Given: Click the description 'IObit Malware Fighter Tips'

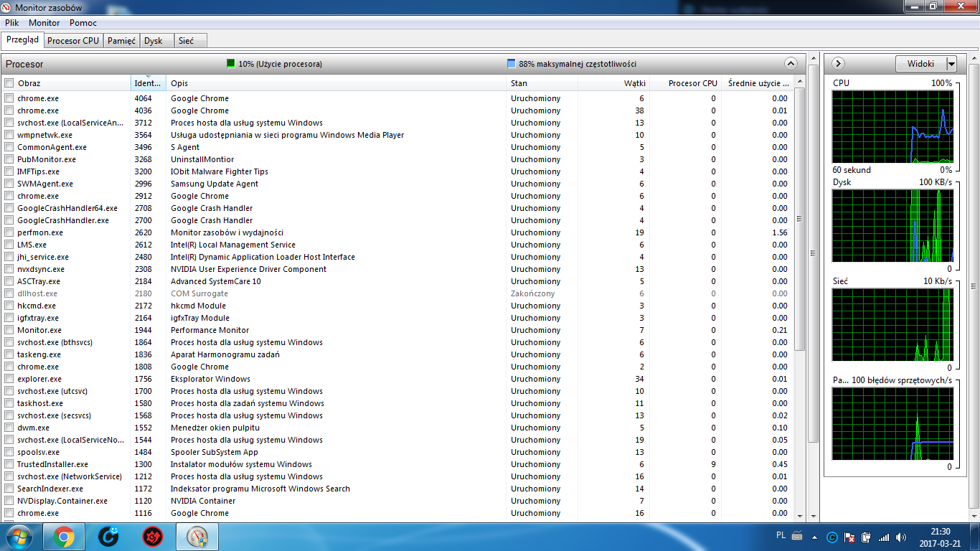Looking at the screenshot, I should [x=220, y=171].
